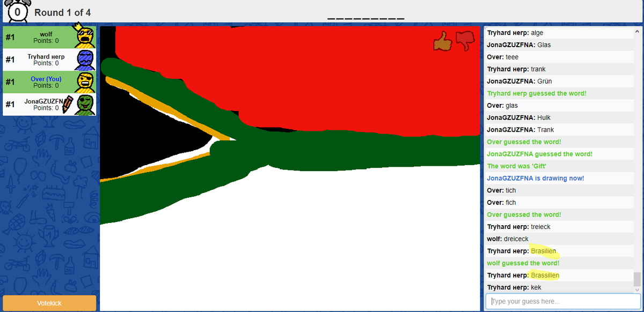Screen dimensions: 644x312
Task: Click the 'Round 1 of 4' label
Action: [63, 12]
